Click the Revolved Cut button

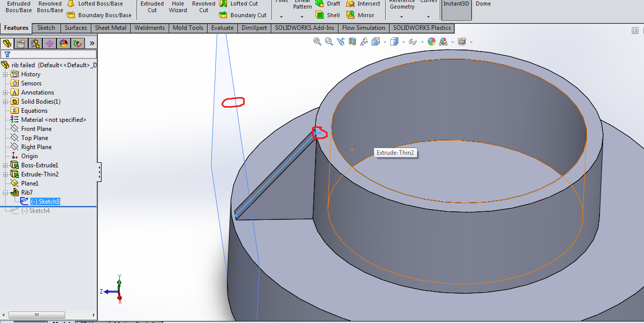coord(204,7)
